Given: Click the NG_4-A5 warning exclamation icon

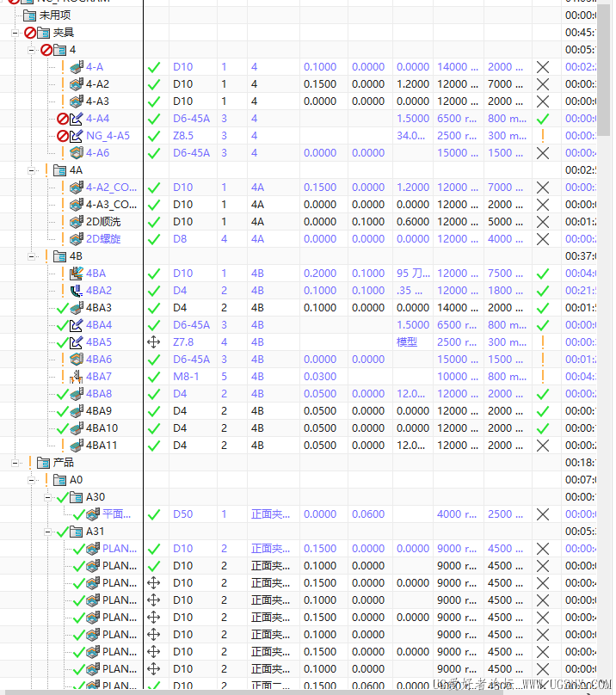Looking at the screenshot, I should coord(543,136).
